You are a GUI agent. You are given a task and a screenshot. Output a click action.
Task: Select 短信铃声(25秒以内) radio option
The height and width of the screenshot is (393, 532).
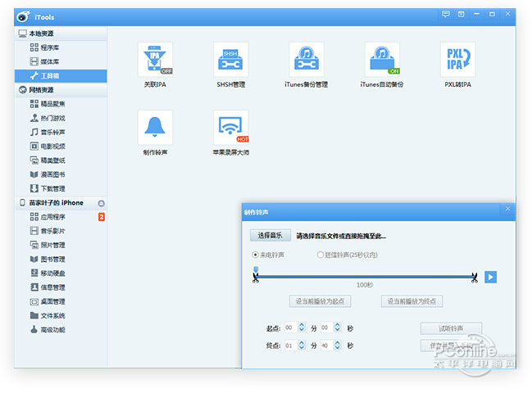point(347,255)
